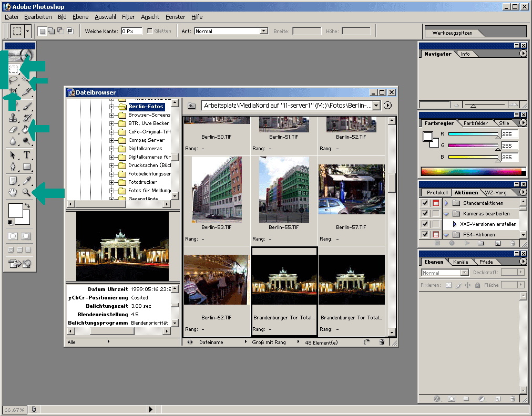
Task: Click the file browser up-folder icon
Action: pyautogui.click(x=191, y=106)
